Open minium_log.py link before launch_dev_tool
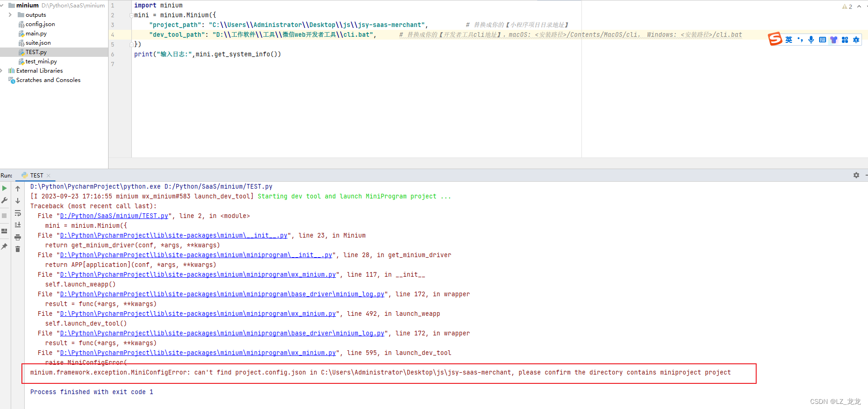 tap(222, 334)
